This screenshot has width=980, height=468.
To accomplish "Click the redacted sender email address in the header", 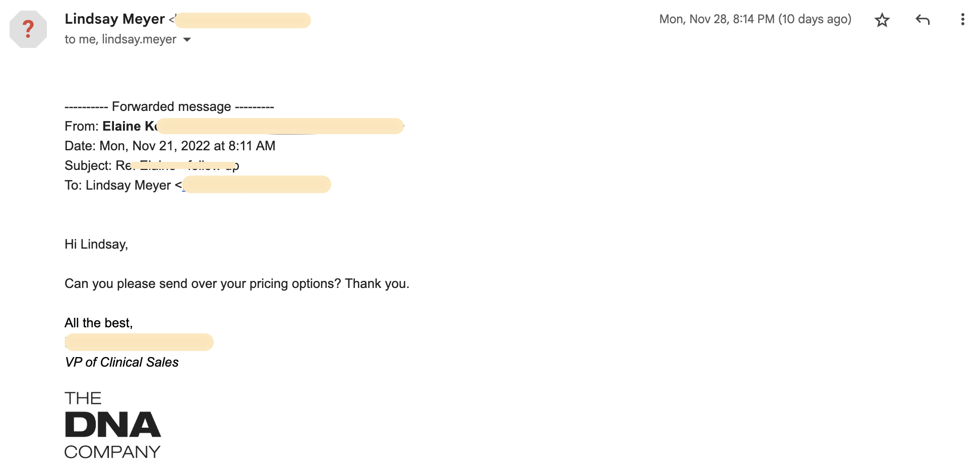I will pos(242,20).
